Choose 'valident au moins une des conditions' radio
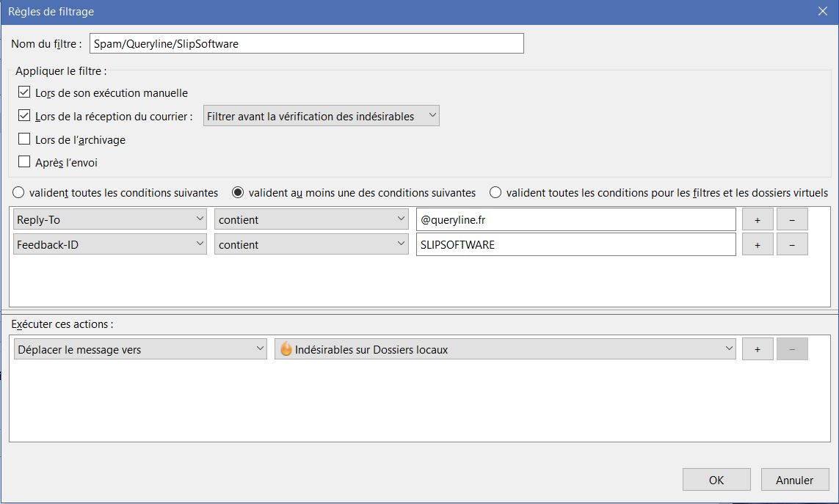The image size is (839, 504). (x=238, y=193)
